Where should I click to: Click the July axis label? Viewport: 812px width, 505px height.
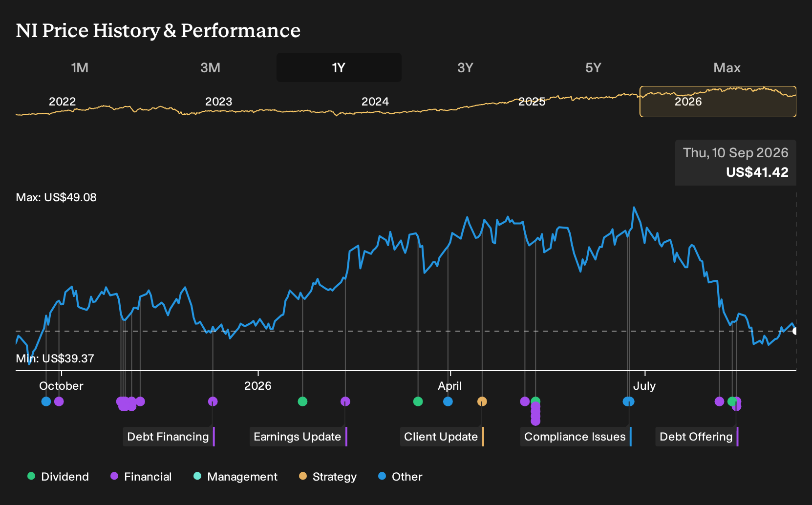tap(644, 386)
